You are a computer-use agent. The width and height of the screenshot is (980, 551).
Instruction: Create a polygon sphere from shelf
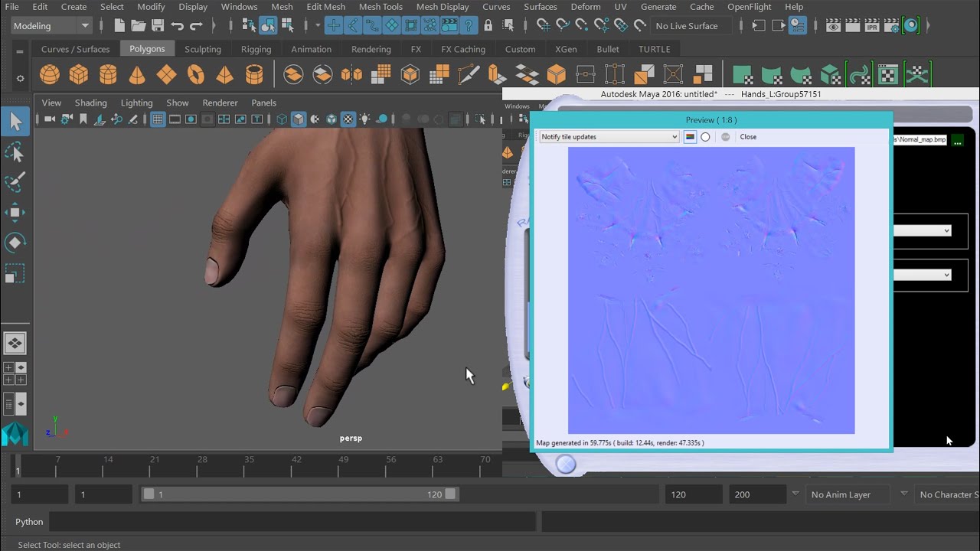(x=50, y=74)
